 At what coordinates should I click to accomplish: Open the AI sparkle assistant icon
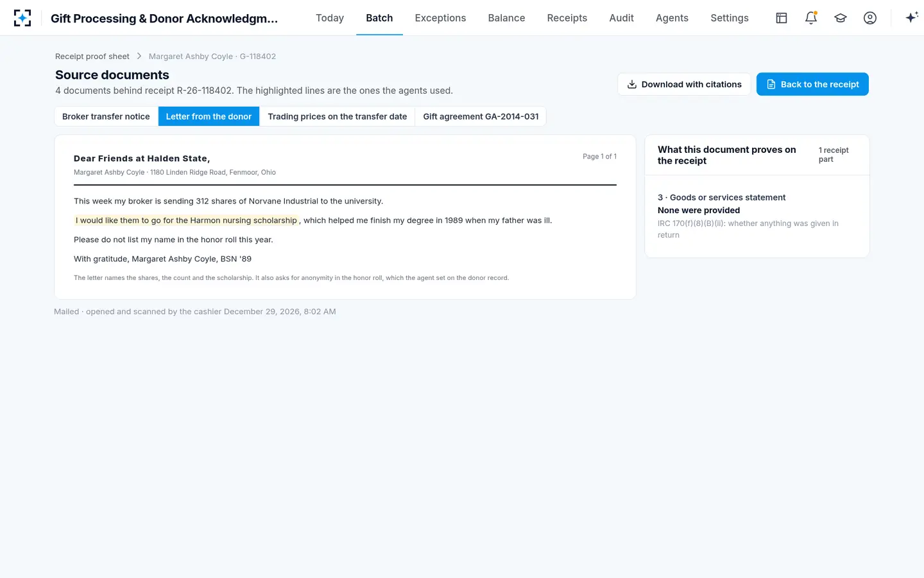(911, 18)
